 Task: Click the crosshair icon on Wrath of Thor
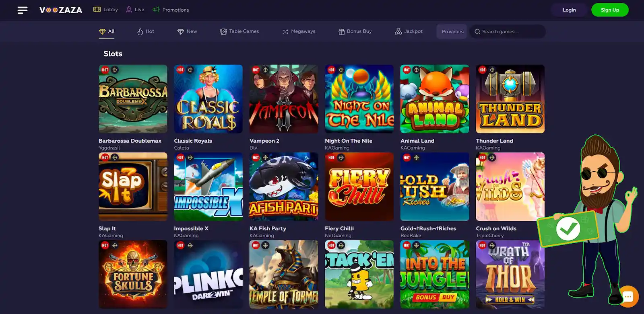coord(492,245)
